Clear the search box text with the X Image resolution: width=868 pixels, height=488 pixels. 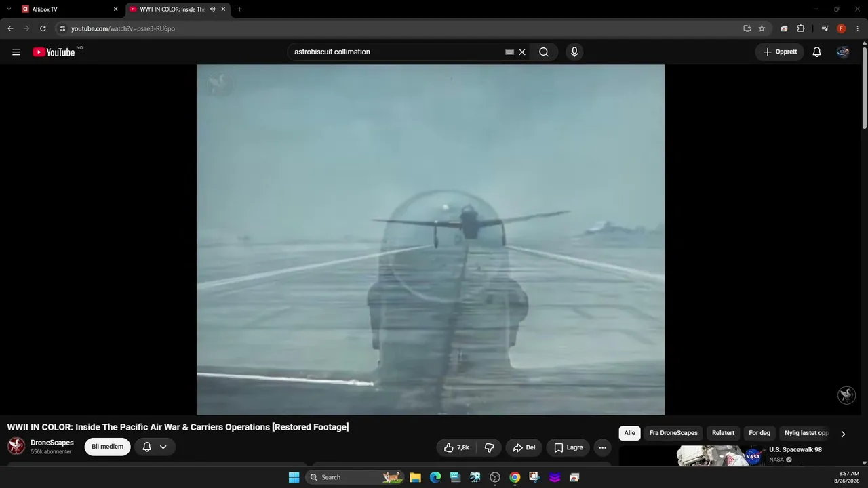click(522, 52)
